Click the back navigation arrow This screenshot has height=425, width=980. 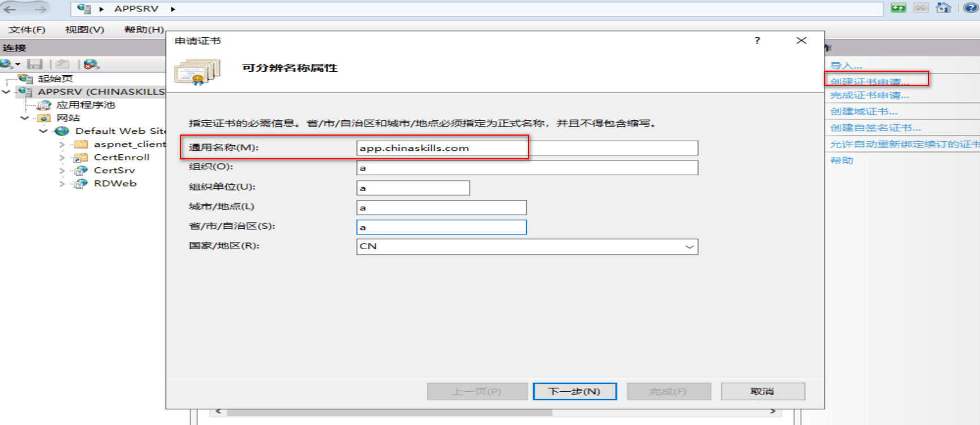(x=10, y=9)
